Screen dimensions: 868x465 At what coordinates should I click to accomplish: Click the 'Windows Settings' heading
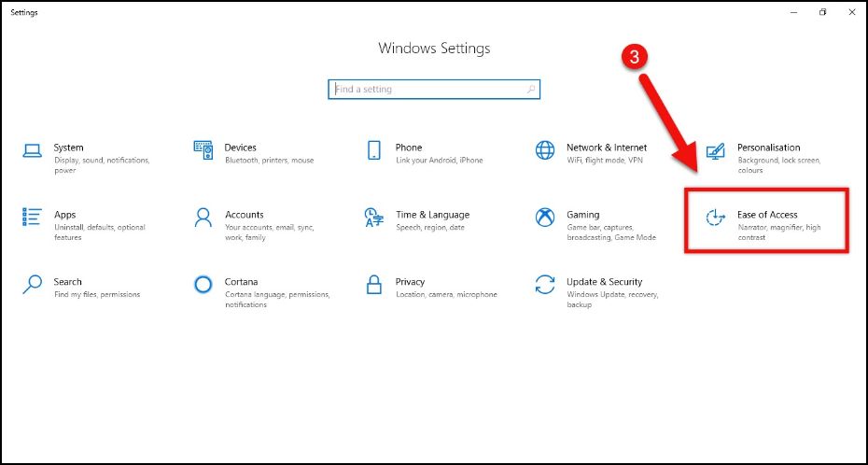[434, 49]
